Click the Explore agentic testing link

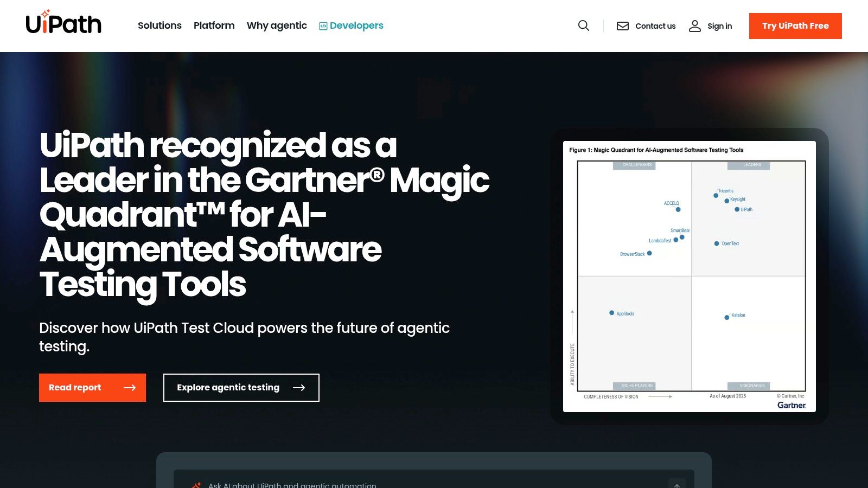pos(241,388)
